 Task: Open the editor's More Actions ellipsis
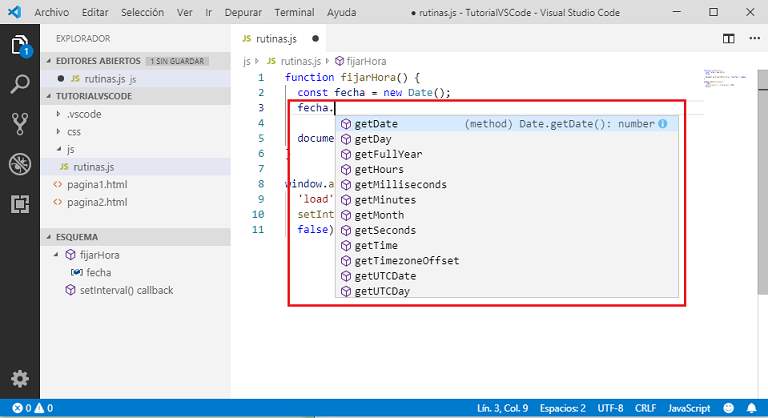pos(754,38)
